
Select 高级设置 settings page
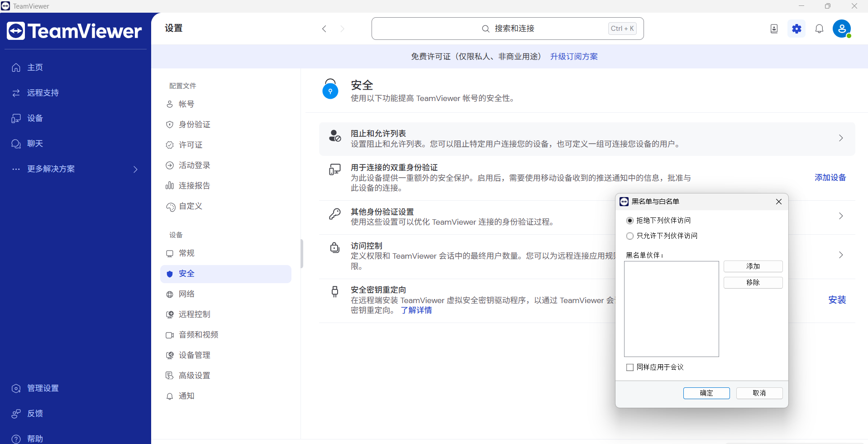225,376
